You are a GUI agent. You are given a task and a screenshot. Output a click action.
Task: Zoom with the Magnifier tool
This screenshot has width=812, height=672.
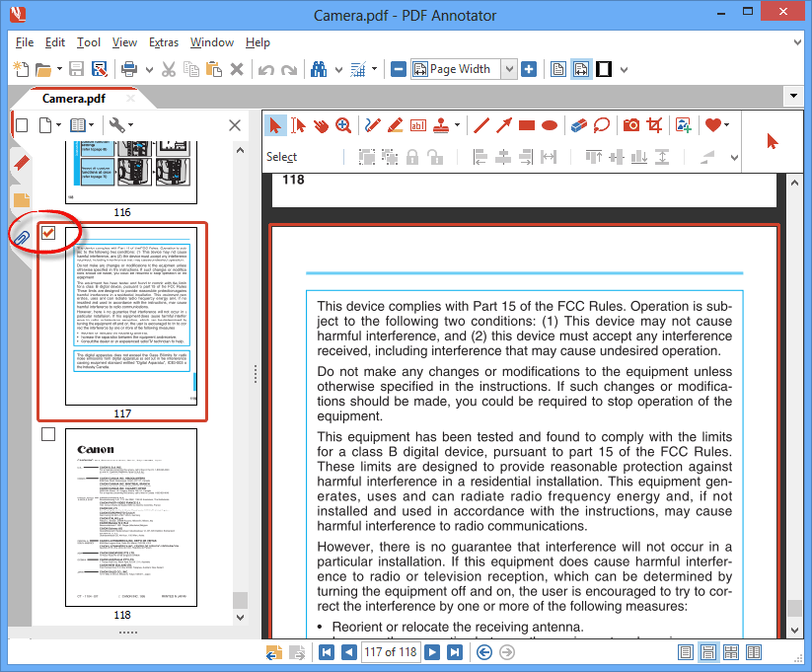342,125
